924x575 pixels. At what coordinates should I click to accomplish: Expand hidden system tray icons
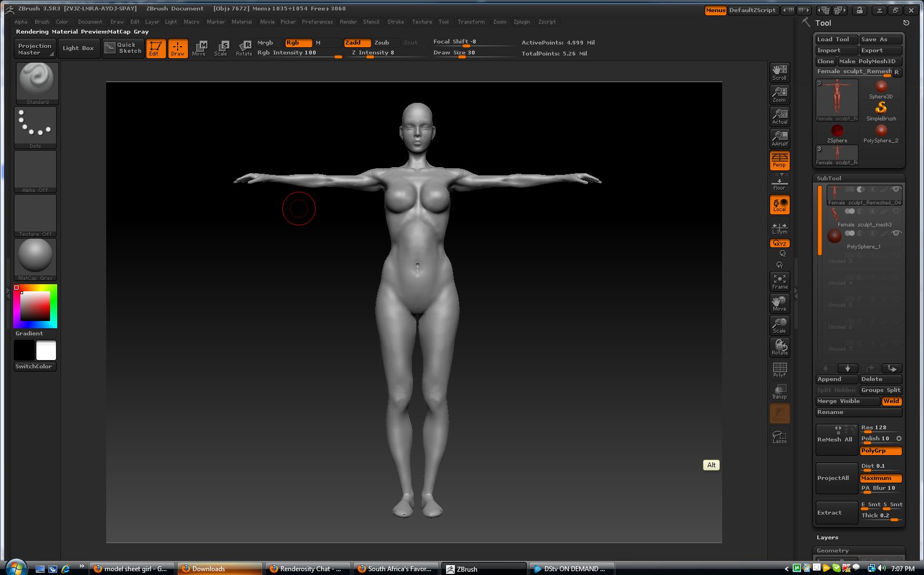tap(786, 568)
